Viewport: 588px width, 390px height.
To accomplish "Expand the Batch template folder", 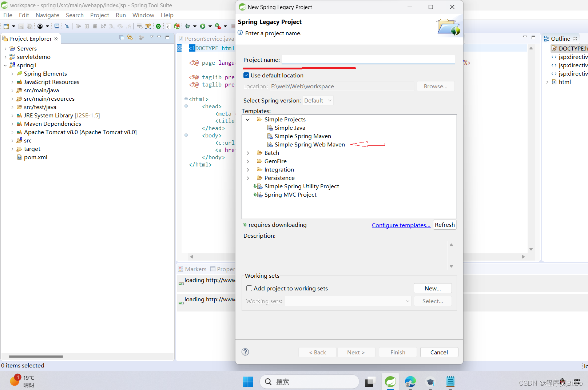I will (248, 153).
